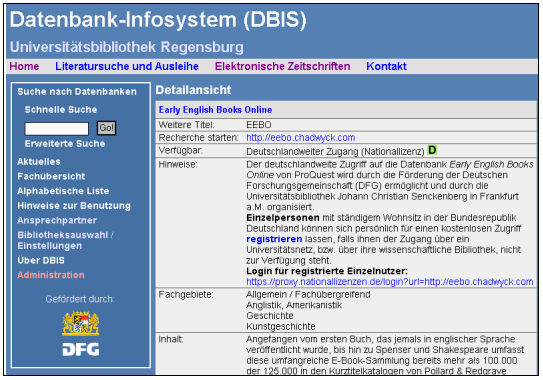Open Alphabetische Liste
Screen dimensions: 543x380
pos(63,191)
